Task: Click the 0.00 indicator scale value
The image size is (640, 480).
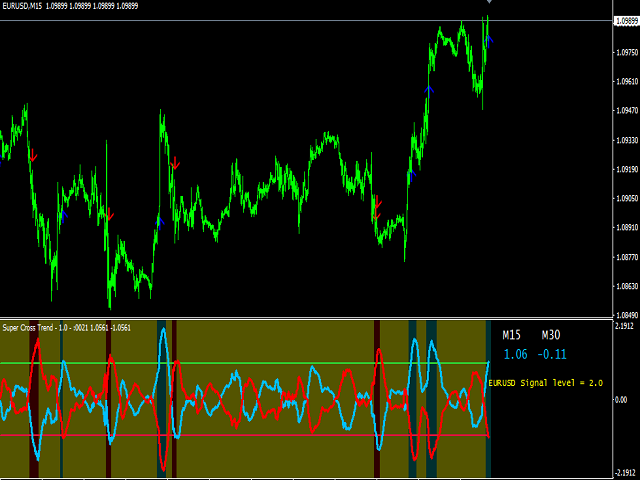Action: (x=621, y=400)
